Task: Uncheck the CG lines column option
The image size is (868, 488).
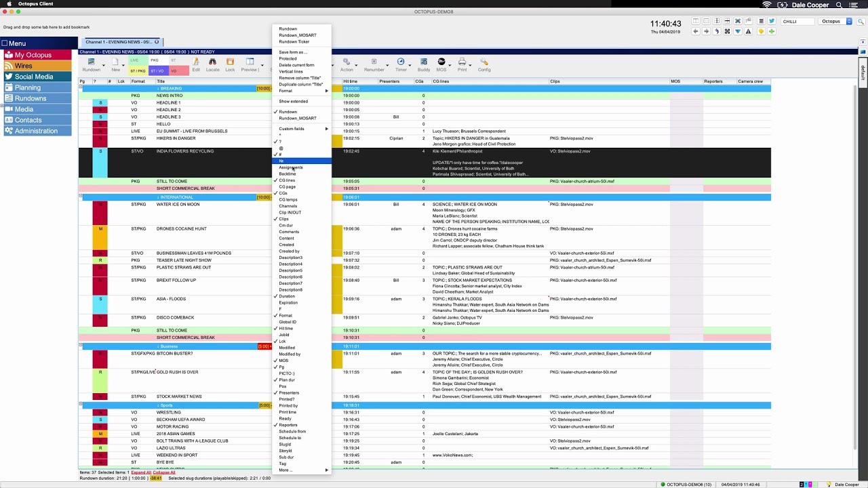Action: pos(287,180)
